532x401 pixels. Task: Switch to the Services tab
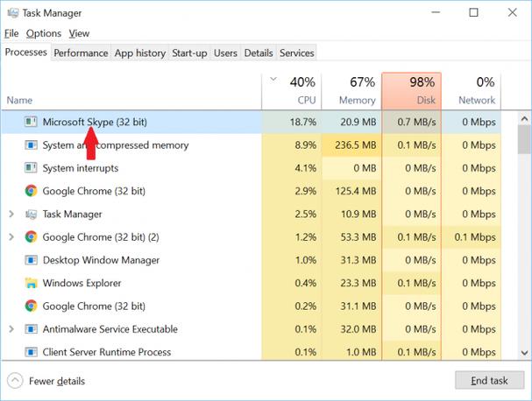tap(296, 53)
